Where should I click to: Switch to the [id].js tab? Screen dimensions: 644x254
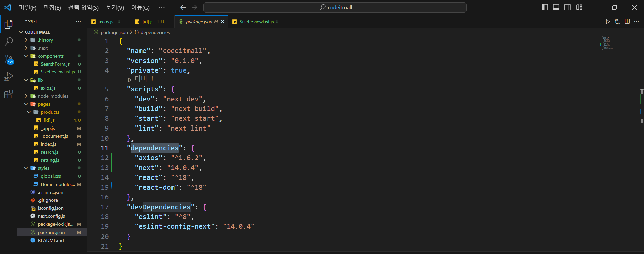[x=152, y=22]
